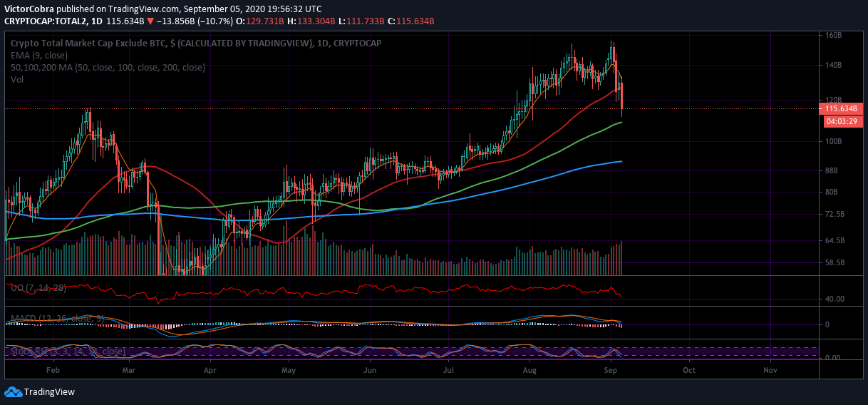This screenshot has width=868, height=405.
Task: Click the red 115.634B current price label
Action: click(x=842, y=109)
